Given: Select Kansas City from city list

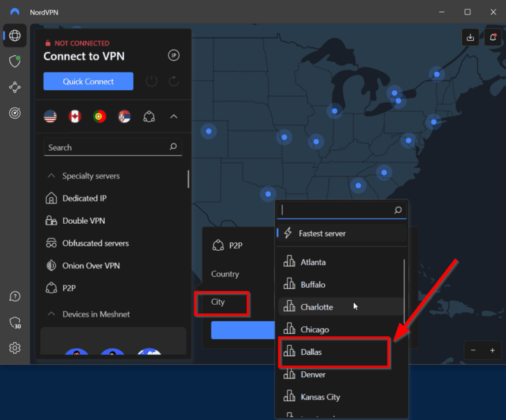Looking at the screenshot, I should coord(341,397).
